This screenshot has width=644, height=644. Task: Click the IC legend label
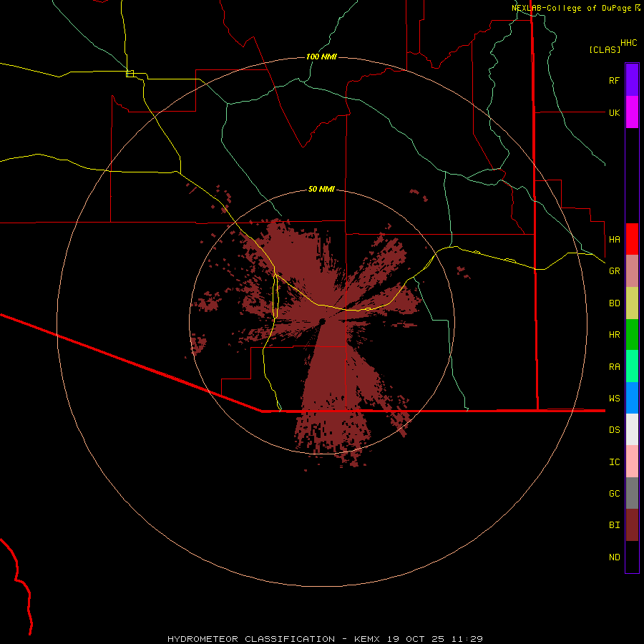click(x=614, y=462)
